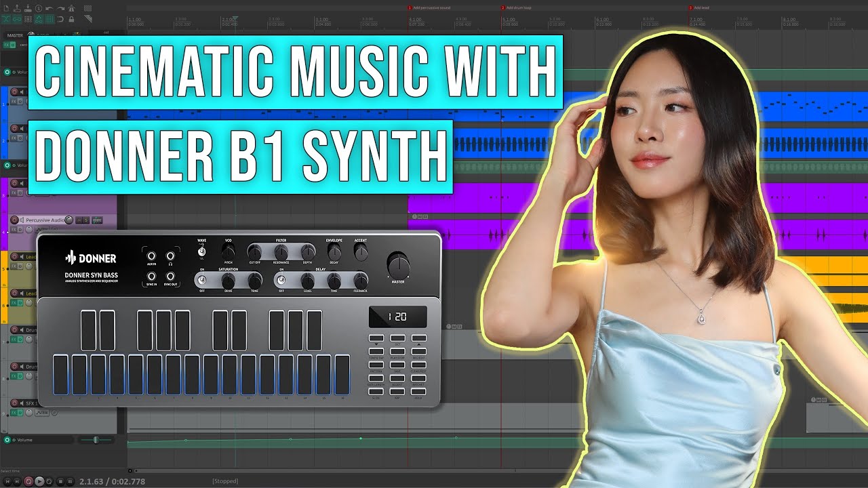
Task: Open FX chain on track 2
Action: (14, 138)
